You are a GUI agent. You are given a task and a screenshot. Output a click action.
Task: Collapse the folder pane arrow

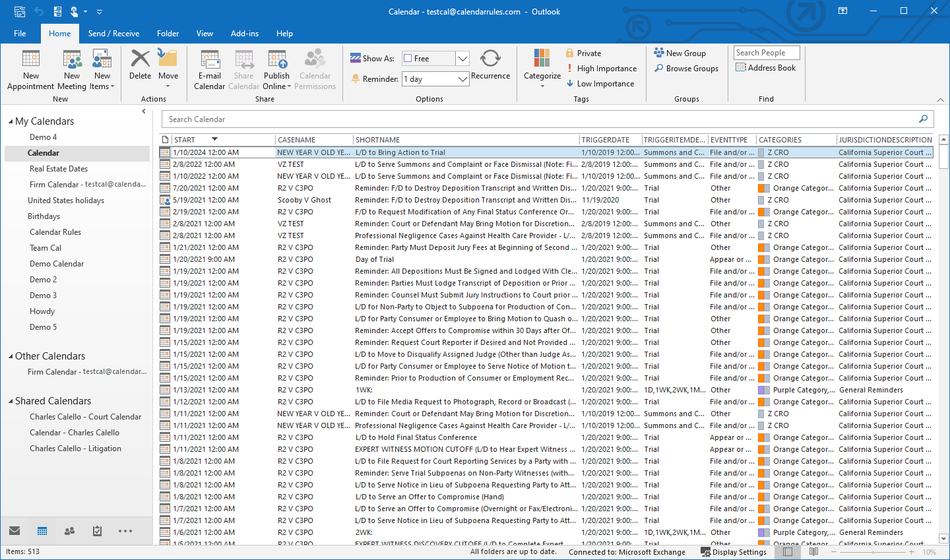(144, 111)
